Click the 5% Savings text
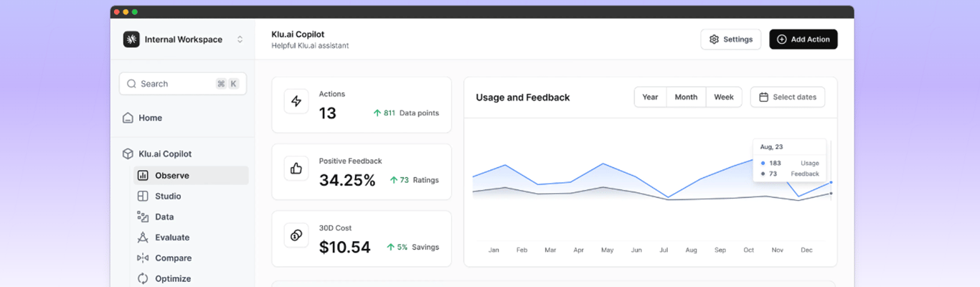This screenshot has height=287, width=980. click(x=418, y=247)
